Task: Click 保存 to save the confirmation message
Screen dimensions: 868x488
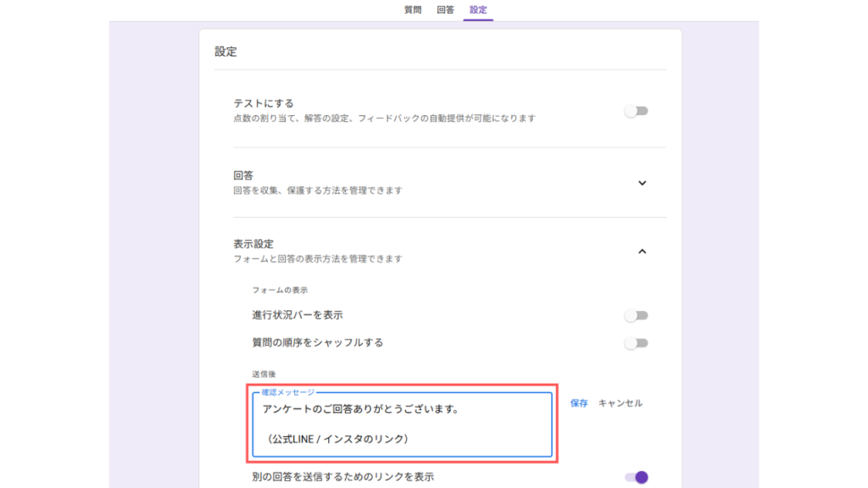Action: [x=579, y=403]
